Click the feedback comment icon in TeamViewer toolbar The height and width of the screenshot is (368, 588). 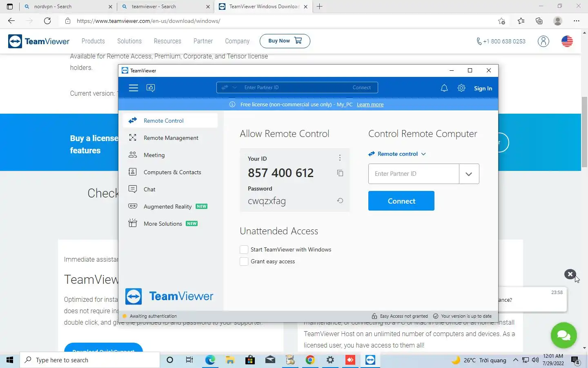[151, 88]
